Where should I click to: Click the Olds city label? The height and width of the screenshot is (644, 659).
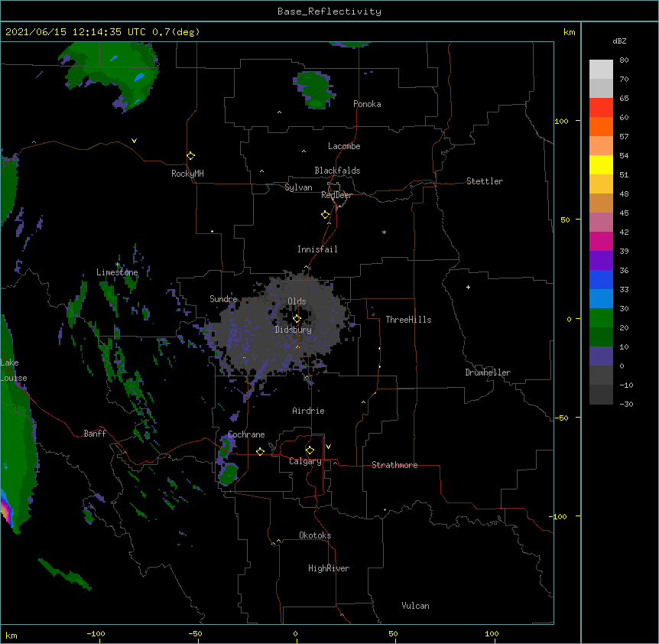click(297, 301)
